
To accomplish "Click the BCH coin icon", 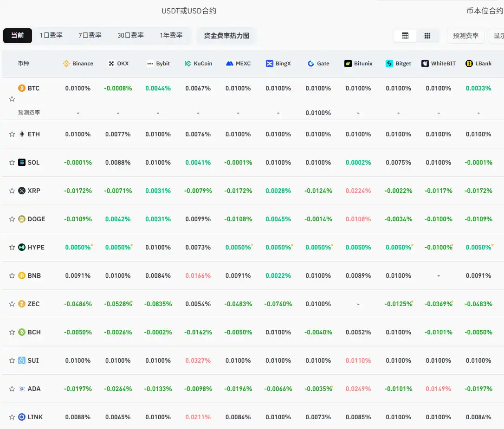I will [21, 332].
